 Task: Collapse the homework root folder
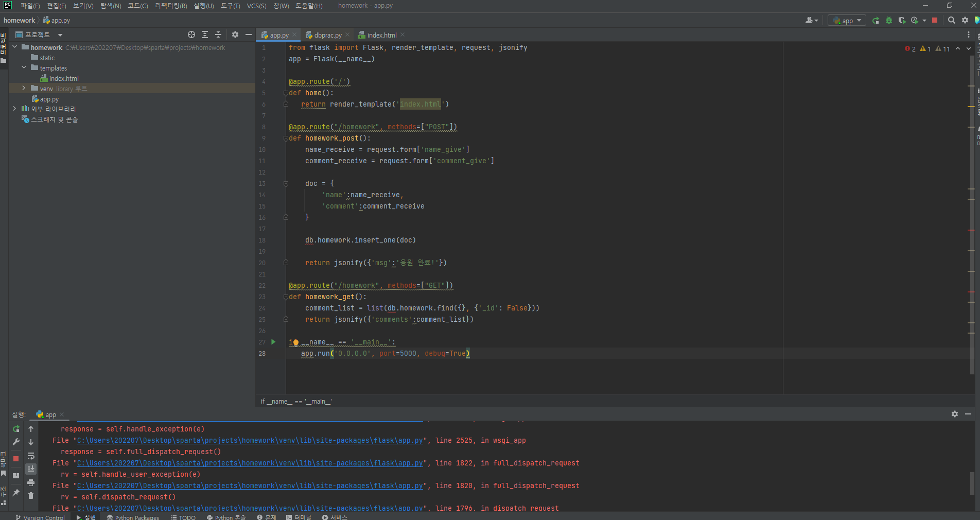pyautogui.click(x=15, y=47)
